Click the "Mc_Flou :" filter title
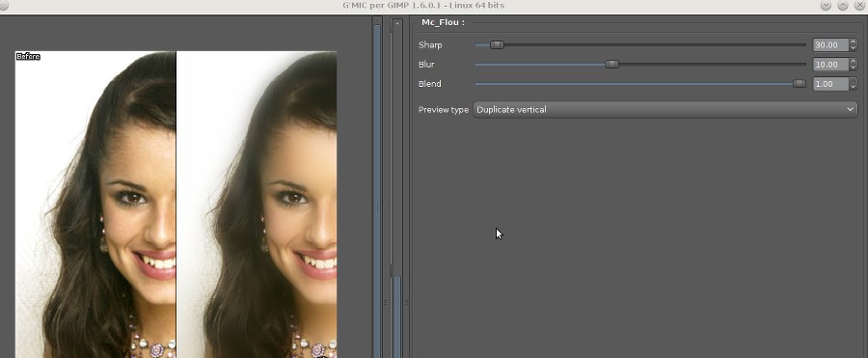This screenshot has width=868, height=358. coord(443,23)
